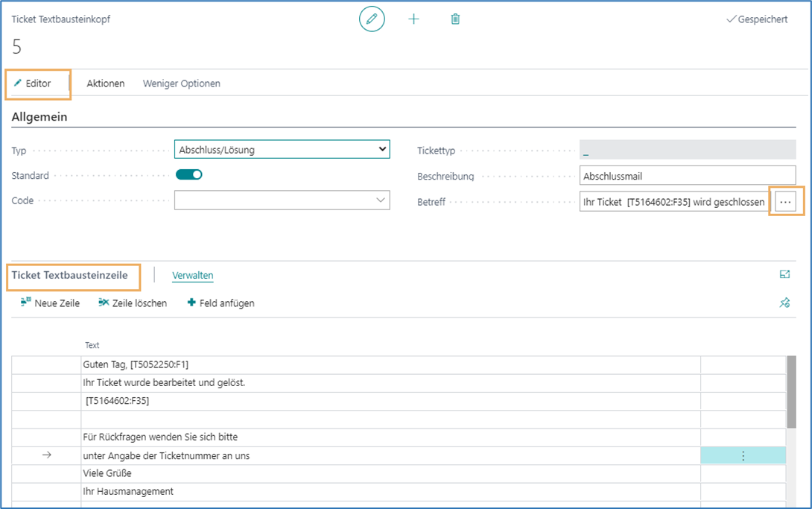
Task: Click Feld anfügen action
Action: [x=221, y=303]
